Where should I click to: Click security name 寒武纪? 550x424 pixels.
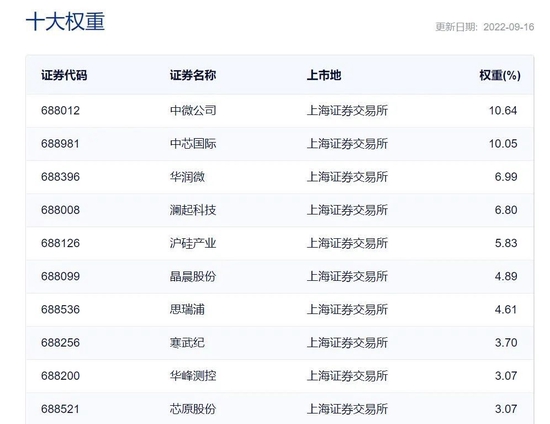point(187,343)
